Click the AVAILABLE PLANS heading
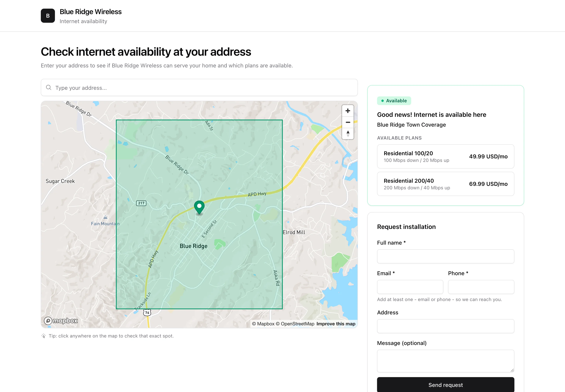Screen dimensions: 565x392 399,138
